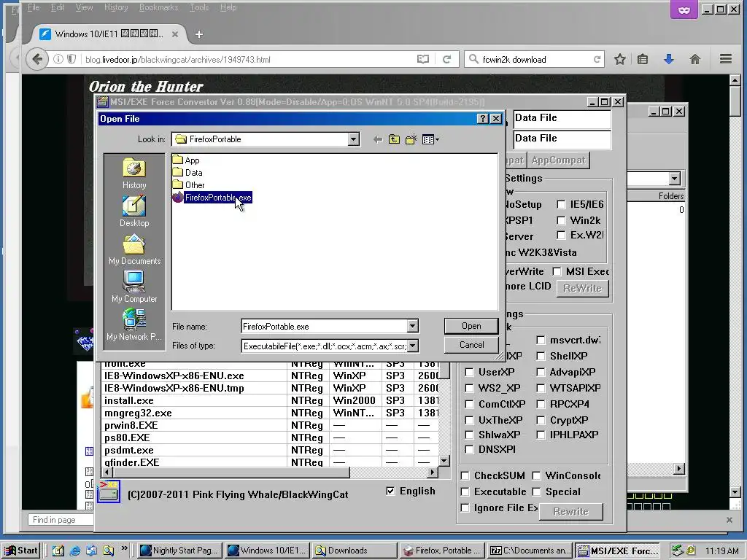Go to Desktop in the places bar

134,211
